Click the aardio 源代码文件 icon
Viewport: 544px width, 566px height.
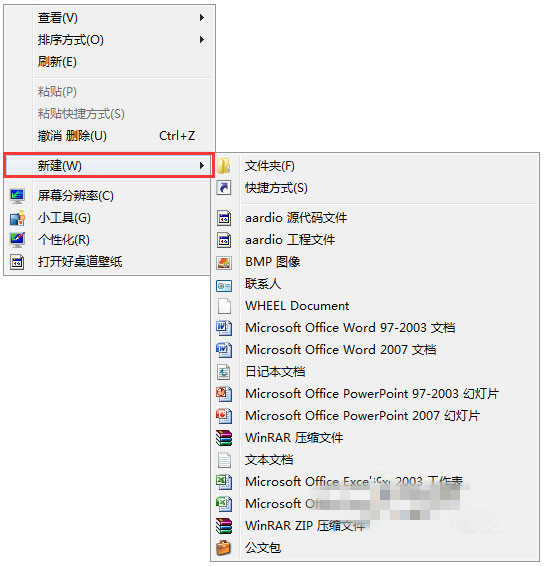click(224, 218)
